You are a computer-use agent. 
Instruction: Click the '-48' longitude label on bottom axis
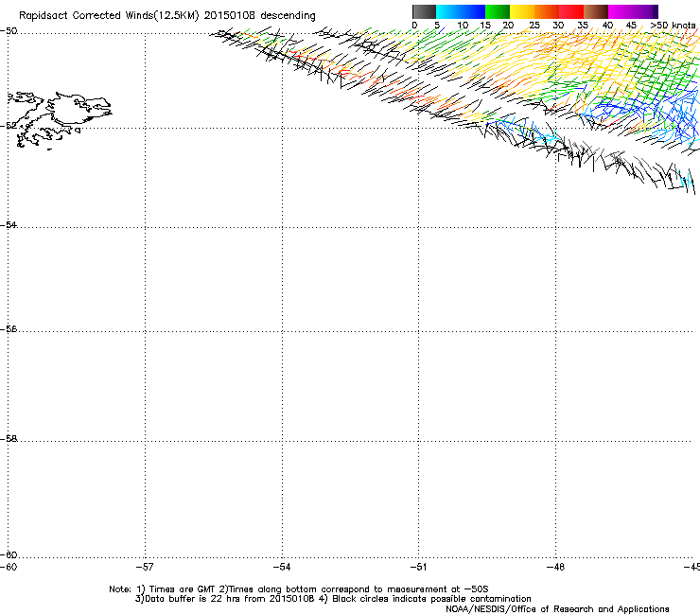coord(555,567)
